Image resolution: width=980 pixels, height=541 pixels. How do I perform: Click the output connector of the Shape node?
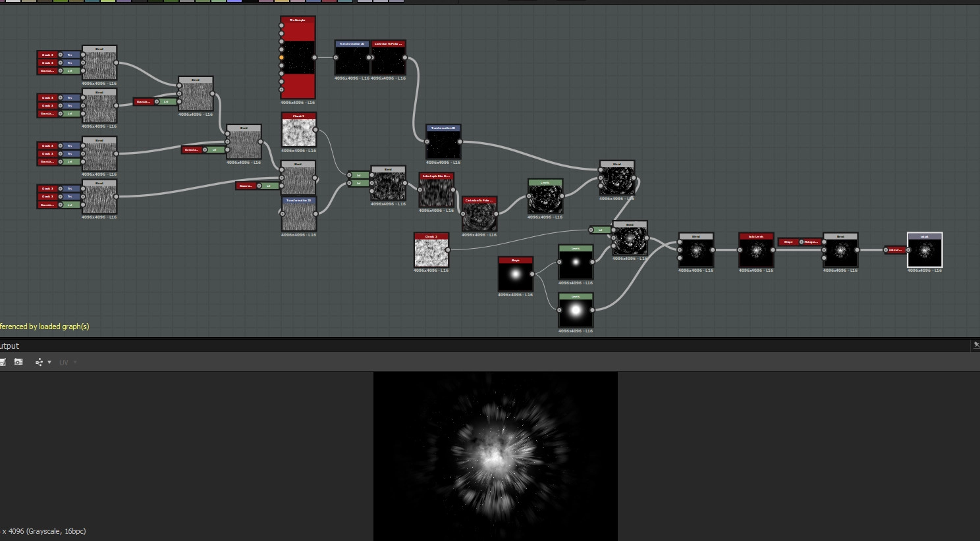[x=533, y=274]
